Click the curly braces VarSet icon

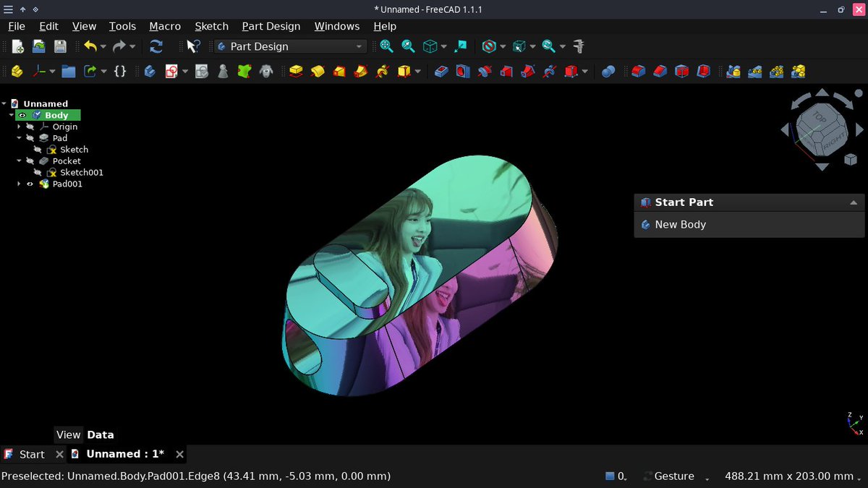coord(120,72)
